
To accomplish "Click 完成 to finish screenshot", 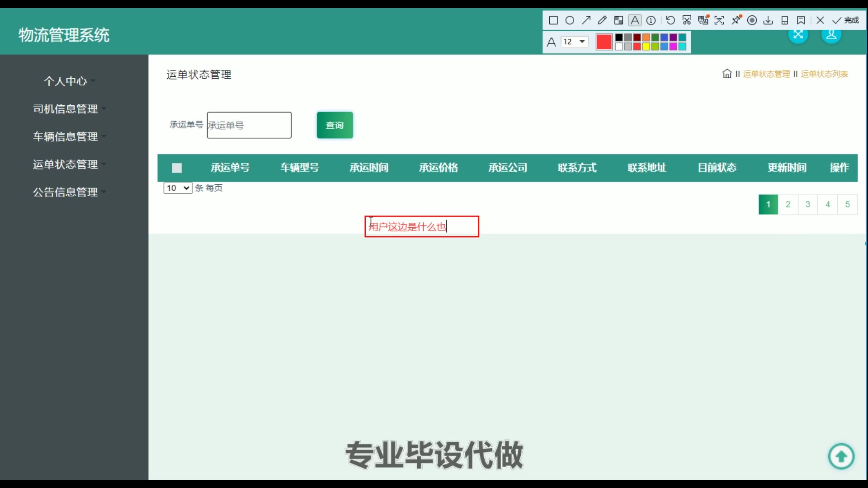I will pos(845,20).
